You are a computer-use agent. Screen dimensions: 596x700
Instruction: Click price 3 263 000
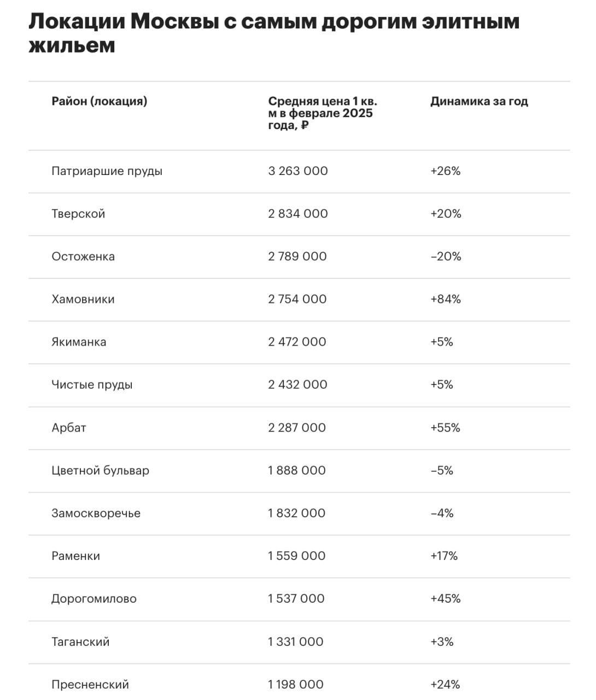point(298,171)
